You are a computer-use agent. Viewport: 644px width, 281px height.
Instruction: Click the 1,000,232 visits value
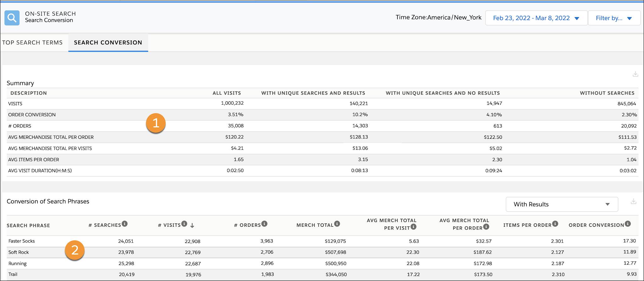232,103
